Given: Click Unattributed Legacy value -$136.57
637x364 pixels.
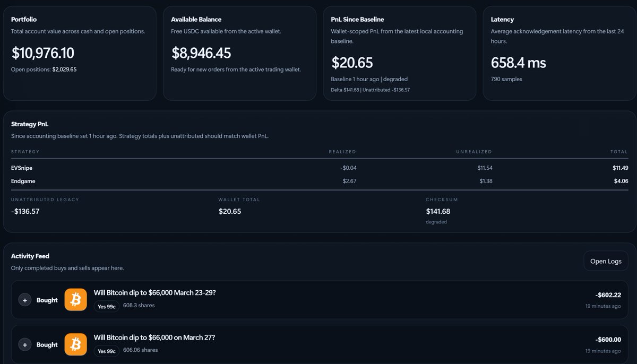Looking at the screenshot, I should 25,211.
